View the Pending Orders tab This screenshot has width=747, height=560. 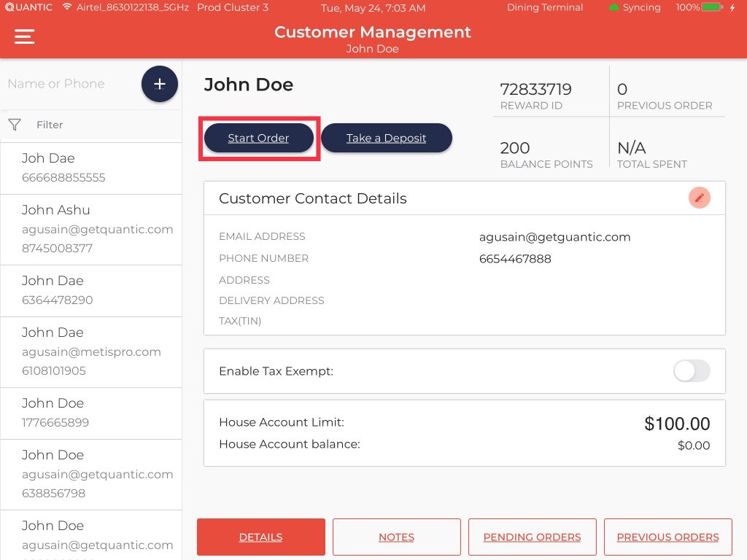pos(532,537)
